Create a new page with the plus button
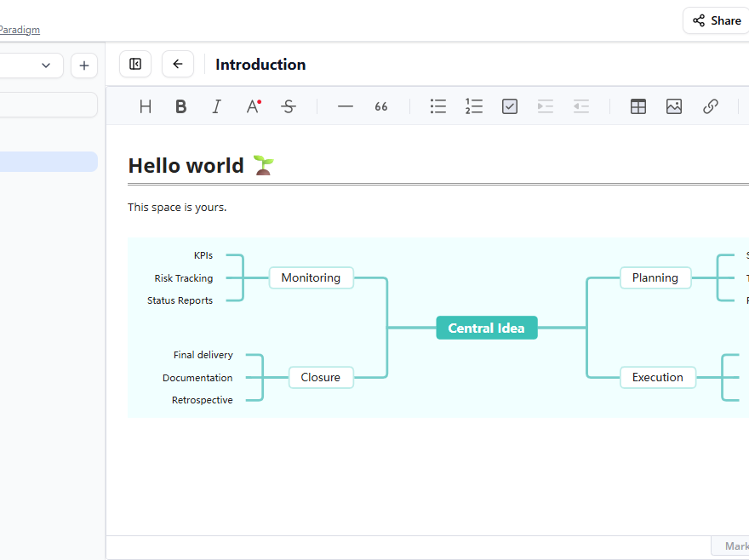Image resolution: width=749 pixels, height=560 pixels. (x=83, y=65)
